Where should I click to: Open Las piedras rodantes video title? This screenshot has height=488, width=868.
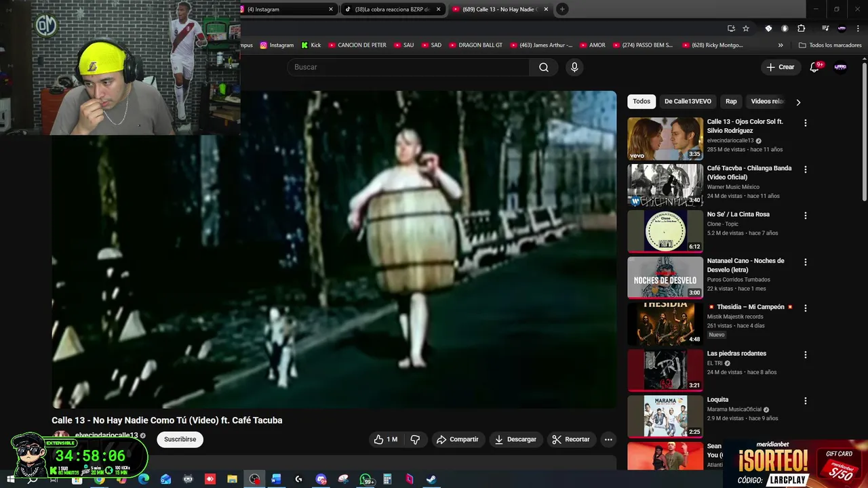(x=736, y=354)
